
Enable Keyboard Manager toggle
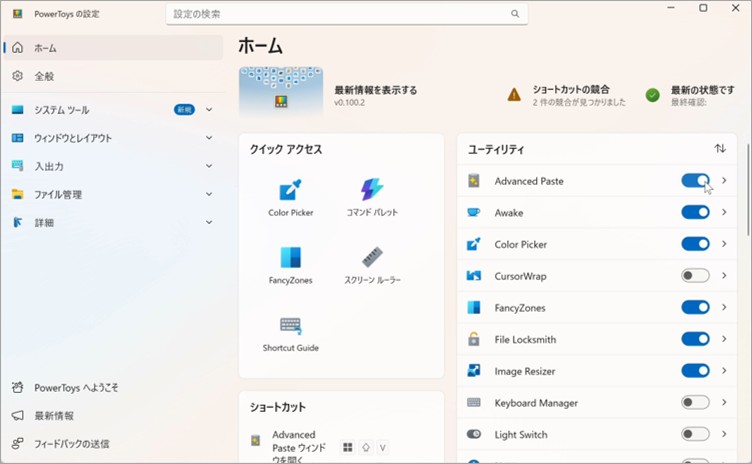point(695,402)
